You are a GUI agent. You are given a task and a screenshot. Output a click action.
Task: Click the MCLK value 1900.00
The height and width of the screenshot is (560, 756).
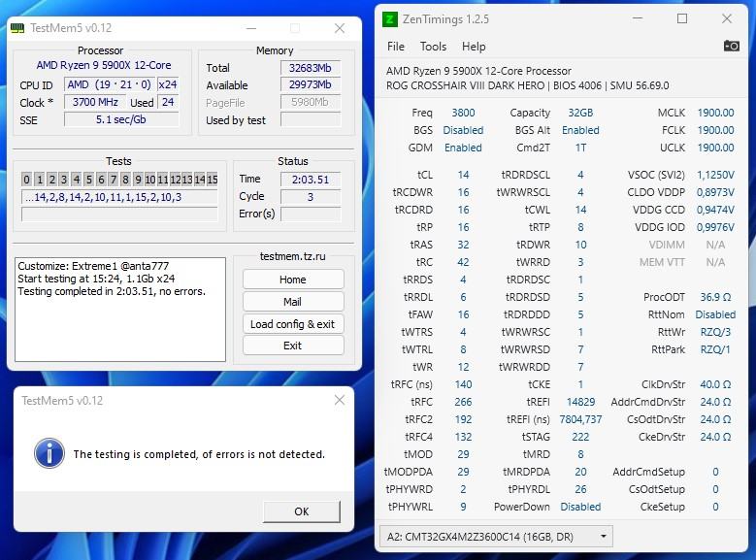pyautogui.click(x=715, y=113)
